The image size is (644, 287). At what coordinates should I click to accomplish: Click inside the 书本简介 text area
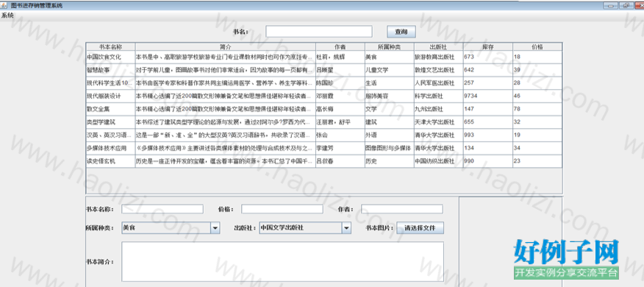[282, 262]
